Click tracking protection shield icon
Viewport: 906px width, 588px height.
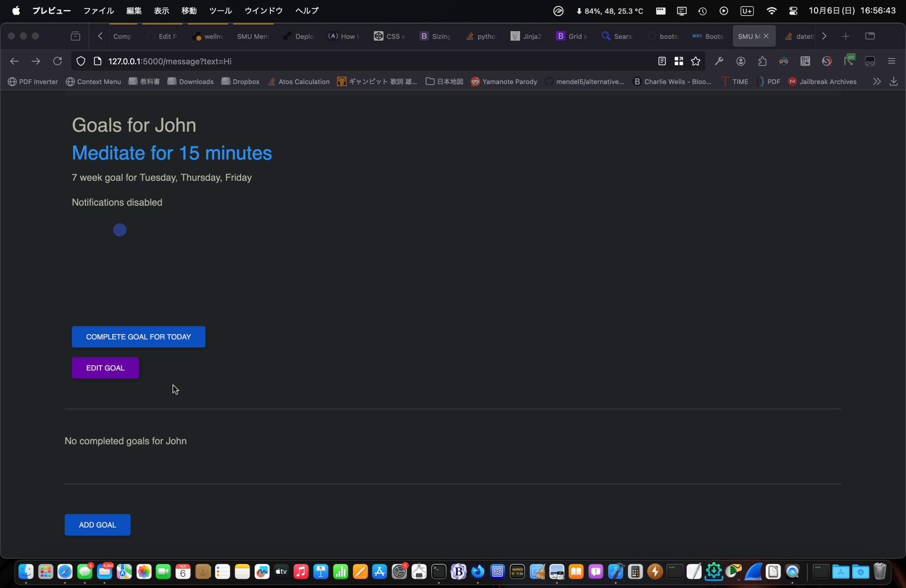click(81, 61)
